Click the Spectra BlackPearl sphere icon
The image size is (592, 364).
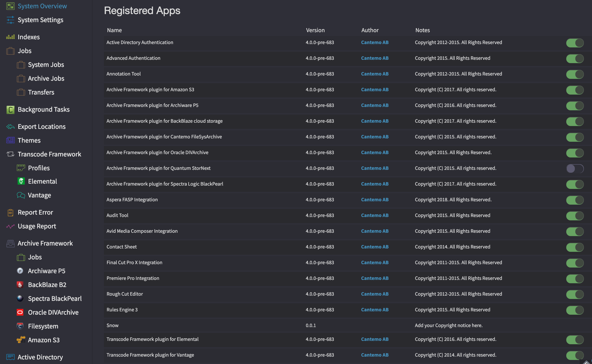[20, 298]
